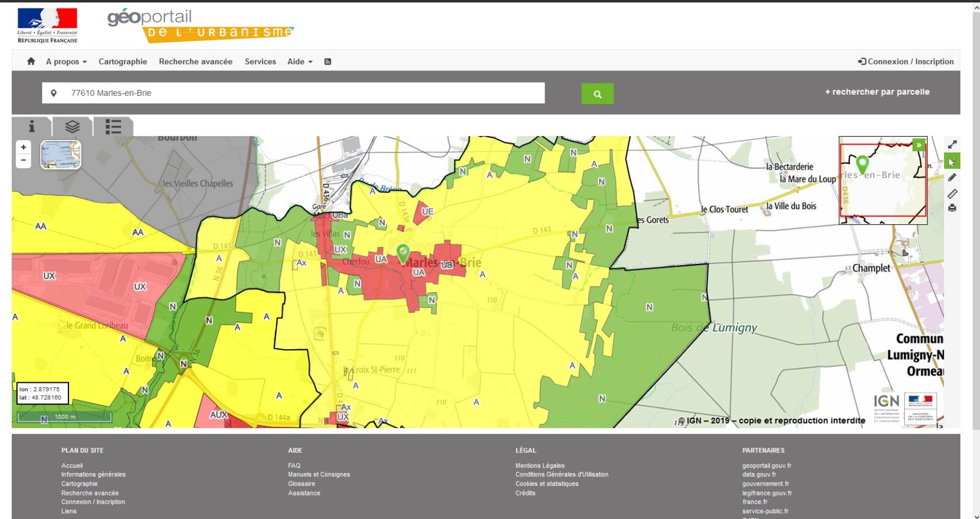Image resolution: width=980 pixels, height=519 pixels.
Task: Click the home icon in navigation bar
Action: tap(31, 62)
